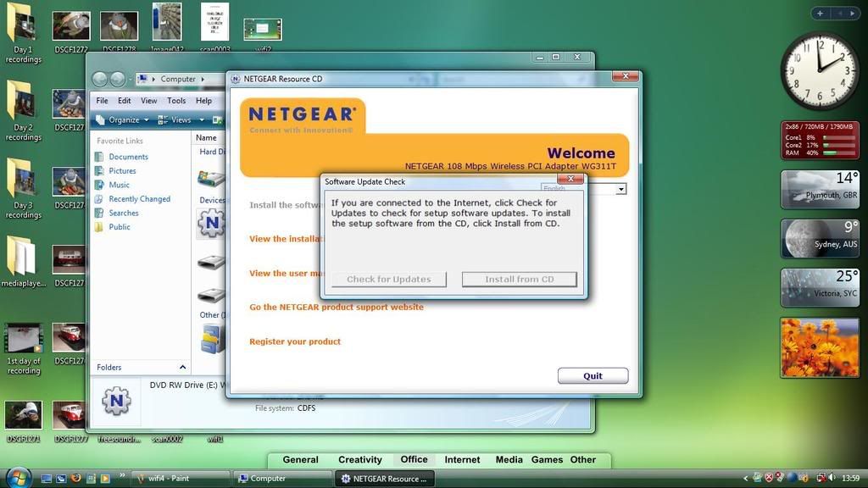Close the Software Update Check dialog
The width and height of the screenshot is (868, 488).
point(570,179)
